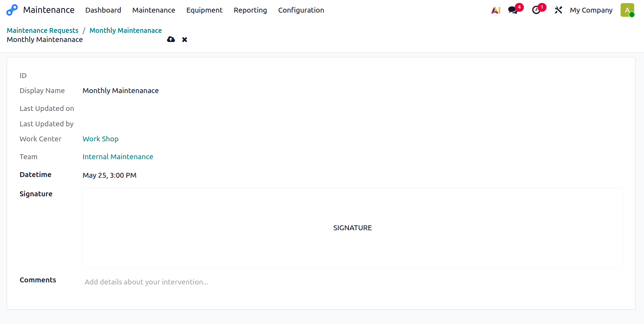Open the AI assistant icon
Screen dimensions: 644x324
[496, 10]
